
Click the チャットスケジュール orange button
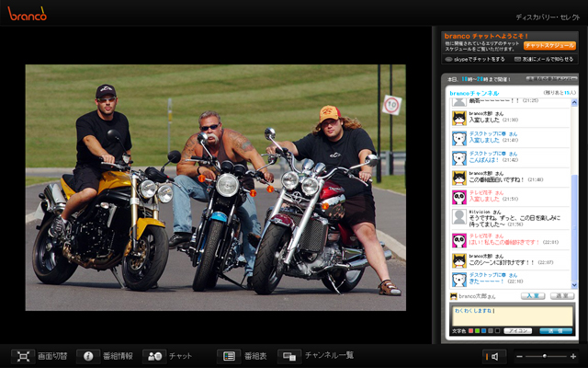[550, 44]
